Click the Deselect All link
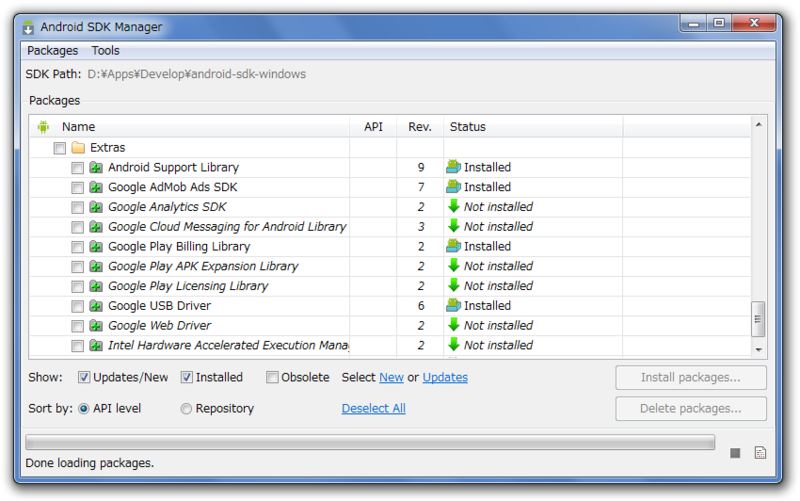The image size is (800, 501). (373, 409)
